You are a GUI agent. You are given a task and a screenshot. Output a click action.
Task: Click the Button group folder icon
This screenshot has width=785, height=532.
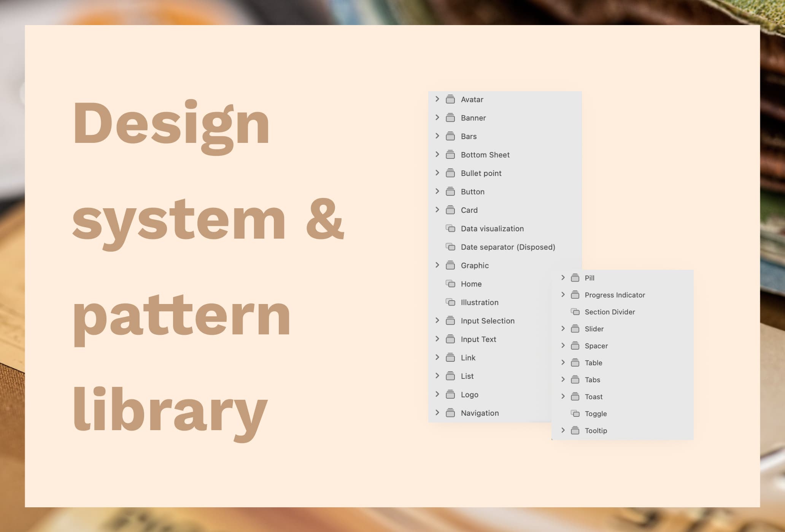tap(450, 192)
